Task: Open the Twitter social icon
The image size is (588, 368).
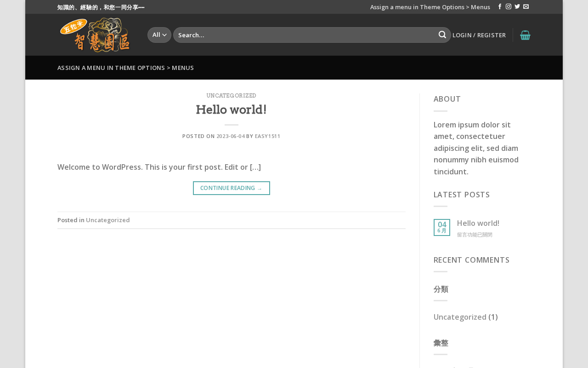Action: (x=517, y=7)
